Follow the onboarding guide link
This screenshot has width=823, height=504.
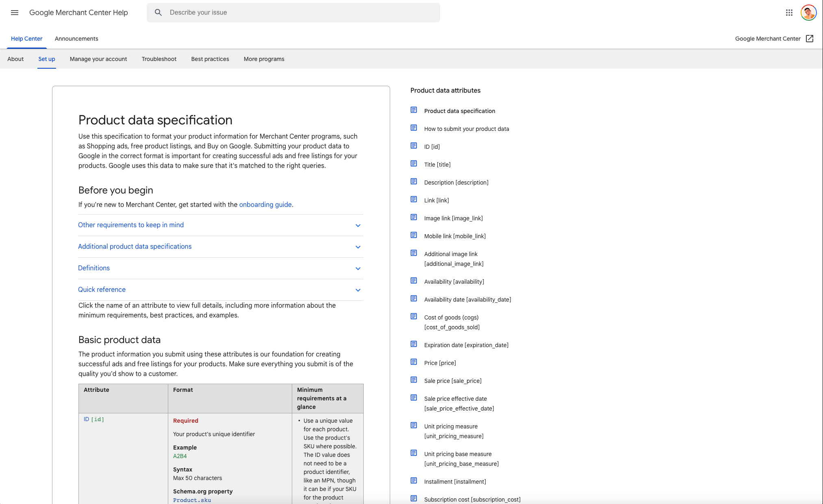pyautogui.click(x=265, y=204)
